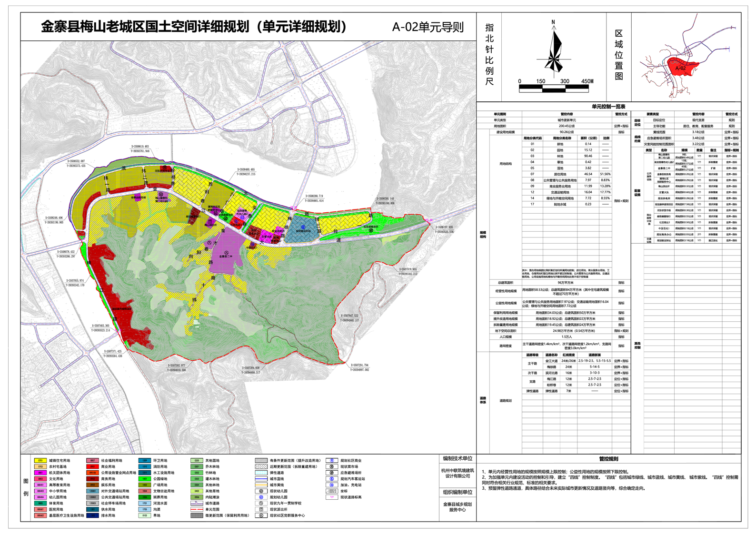Click the 城市道路 legend sample
The width and height of the screenshot is (756, 534).
(196, 503)
